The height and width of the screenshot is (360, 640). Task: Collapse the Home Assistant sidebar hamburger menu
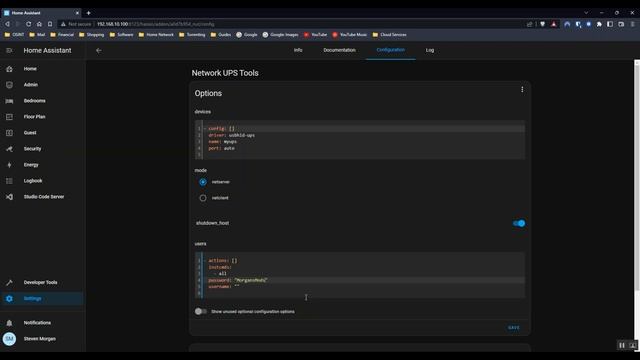(x=9, y=51)
